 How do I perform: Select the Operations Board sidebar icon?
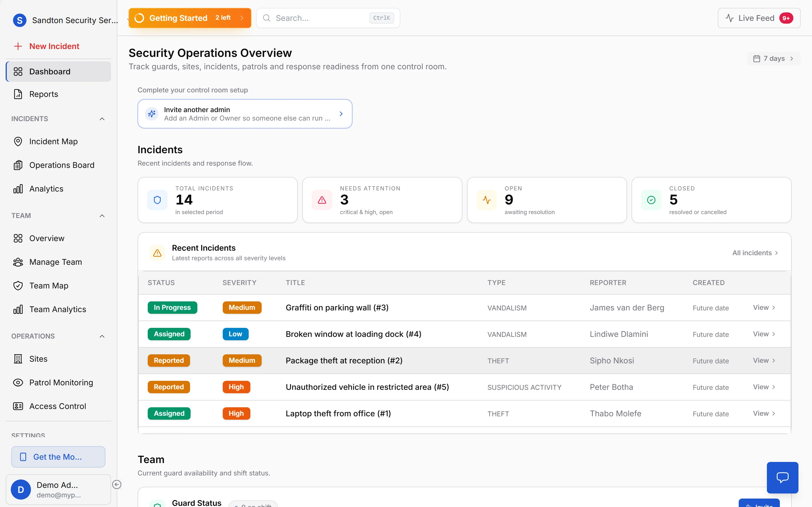pos(18,165)
